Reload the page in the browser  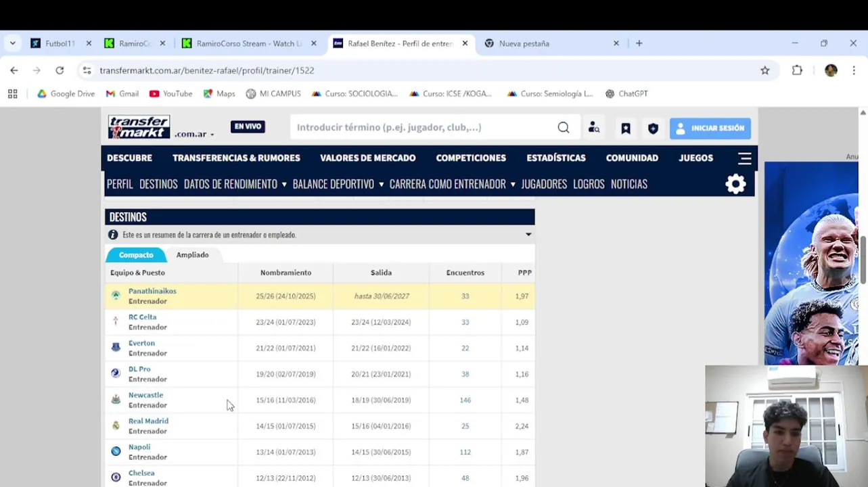pyautogui.click(x=60, y=70)
